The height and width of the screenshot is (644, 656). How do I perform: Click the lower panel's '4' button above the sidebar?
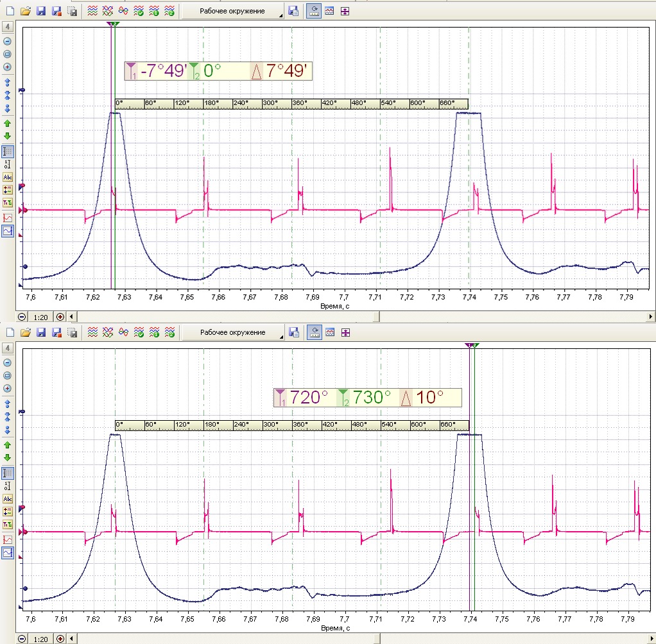tap(8, 348)
